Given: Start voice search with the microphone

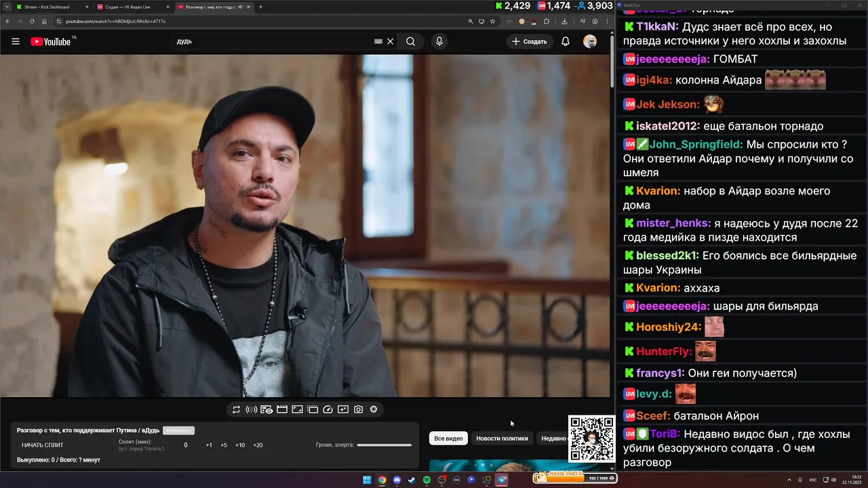Looking at the screenshot, I should (439, 41).
